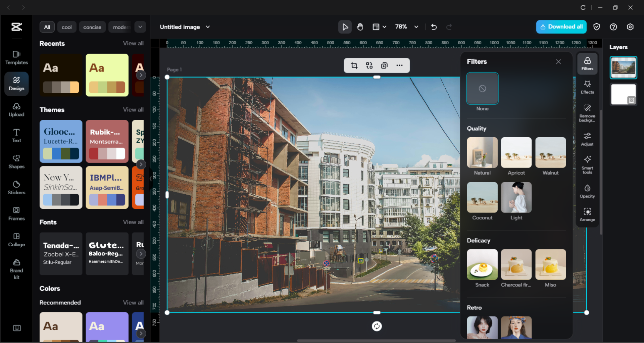Screen dimensions: 644x343
Task: Apply the Natural quality filter
Action: (482, 152)
